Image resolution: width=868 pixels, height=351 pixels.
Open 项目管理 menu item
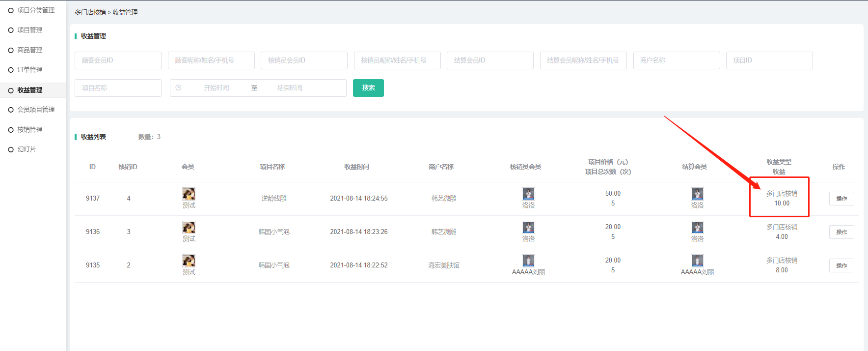tap(29, 30)
